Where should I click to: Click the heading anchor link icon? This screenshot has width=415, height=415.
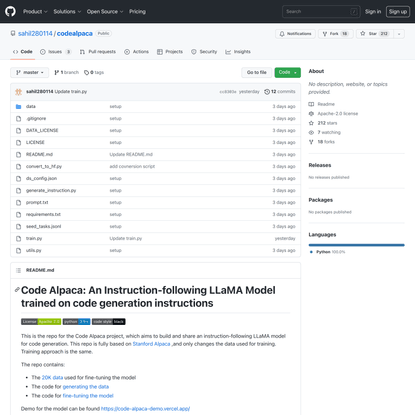(17, 290)
